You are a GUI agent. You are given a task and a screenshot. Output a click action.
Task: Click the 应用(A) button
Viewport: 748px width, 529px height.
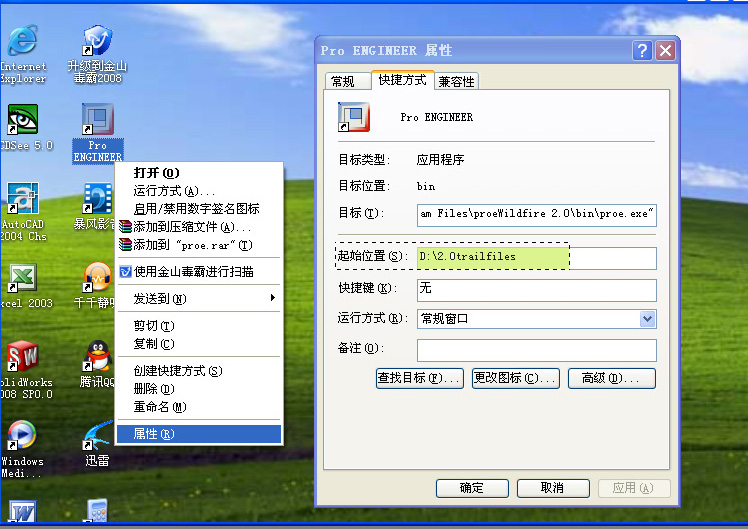point(634,488)
